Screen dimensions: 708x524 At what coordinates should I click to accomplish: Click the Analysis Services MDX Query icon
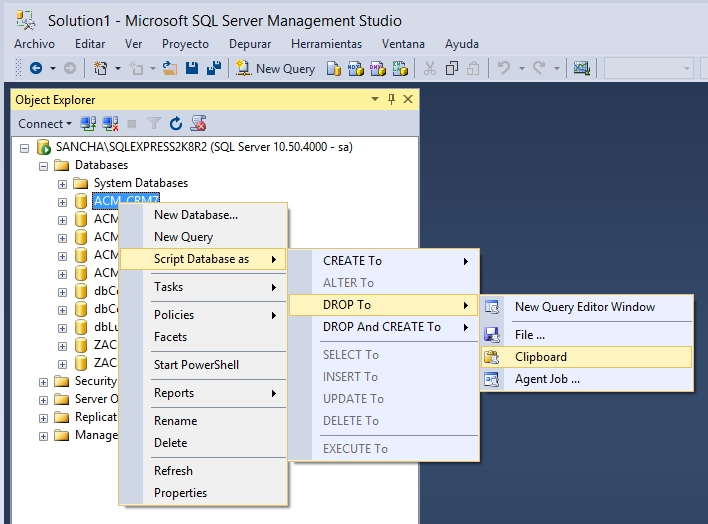(x=356, y=68)
